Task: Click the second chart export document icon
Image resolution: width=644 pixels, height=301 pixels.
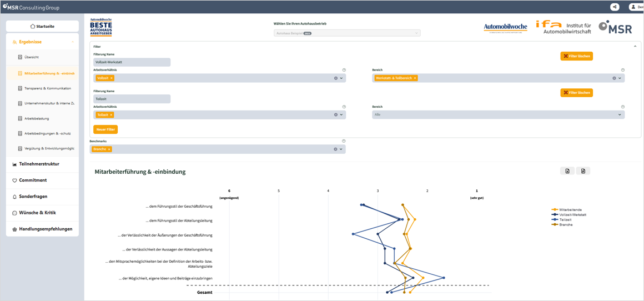Action: click(x=583, y=171)
